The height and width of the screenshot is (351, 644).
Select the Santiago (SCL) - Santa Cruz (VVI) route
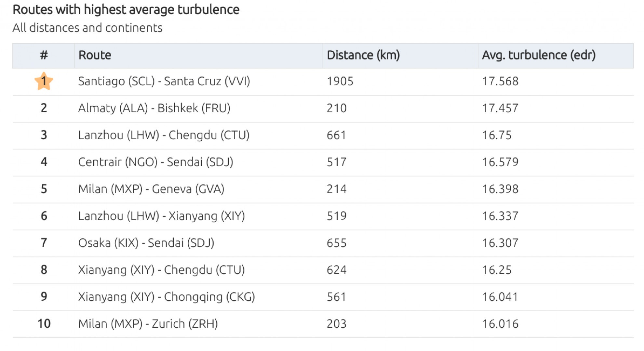164,81
